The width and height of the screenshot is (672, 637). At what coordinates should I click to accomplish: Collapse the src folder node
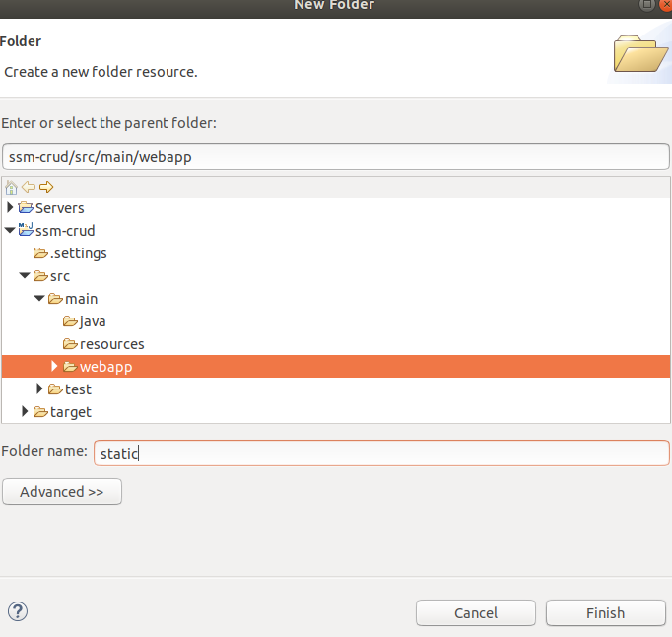(25, 276)
